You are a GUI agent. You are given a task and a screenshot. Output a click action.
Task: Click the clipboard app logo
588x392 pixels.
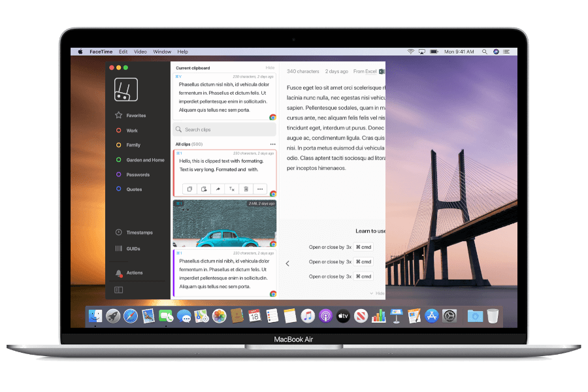click(x=126, y=90)
